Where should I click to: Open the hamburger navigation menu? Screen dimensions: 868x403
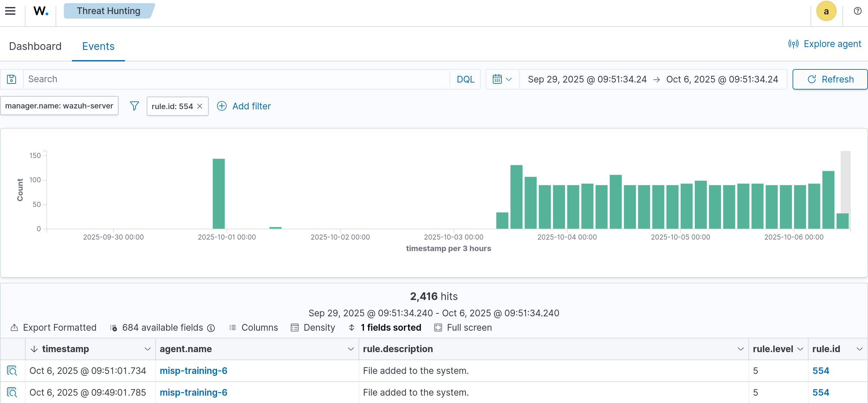click(10, 11)
